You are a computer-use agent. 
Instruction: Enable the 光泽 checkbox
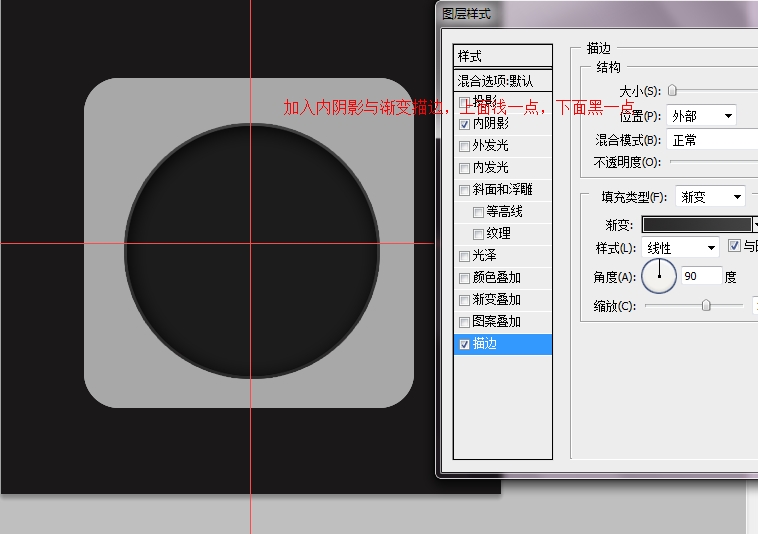tap(465, 256)
